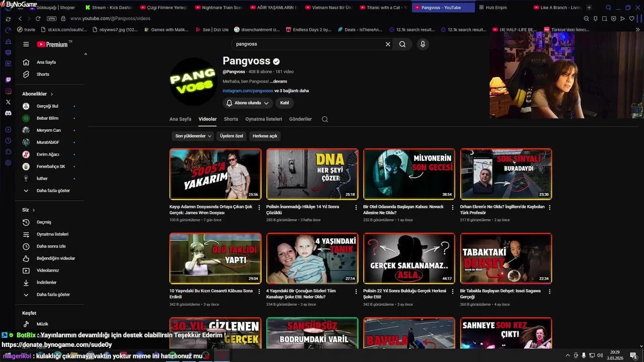Viewport: 644px width, 362px height.
Task: Search within the channel using the magnifier icon
Action: [x=325, y=119]
